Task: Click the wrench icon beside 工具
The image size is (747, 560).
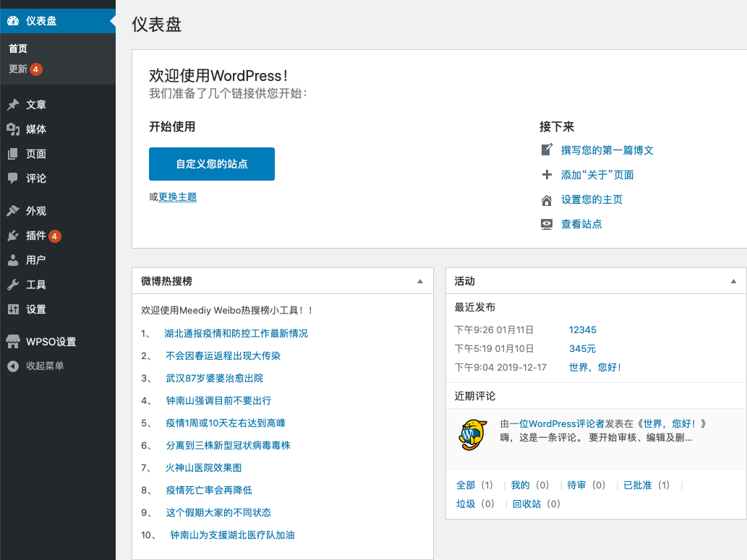Action: tap(13, 285)
